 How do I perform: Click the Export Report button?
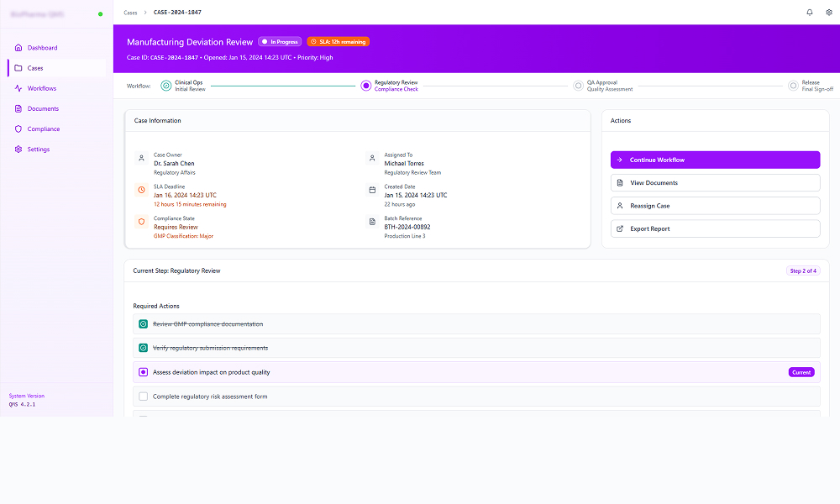[x=715, y=228]
